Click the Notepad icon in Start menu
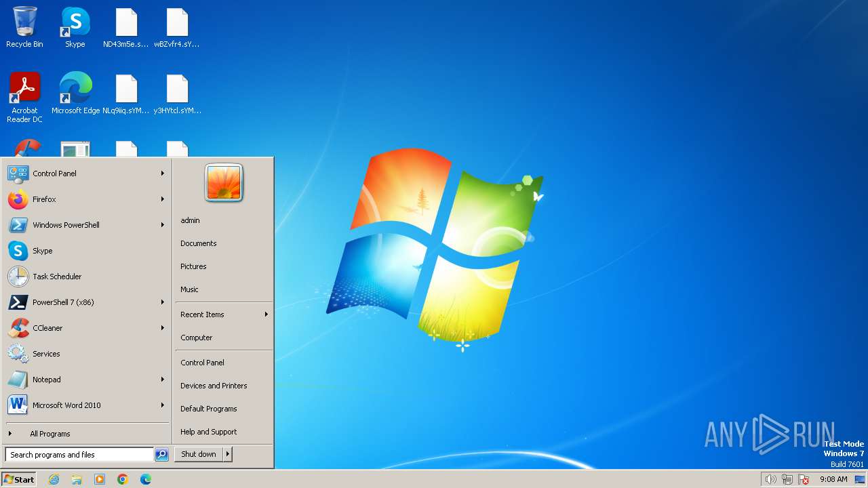 [x=18, y=380]
